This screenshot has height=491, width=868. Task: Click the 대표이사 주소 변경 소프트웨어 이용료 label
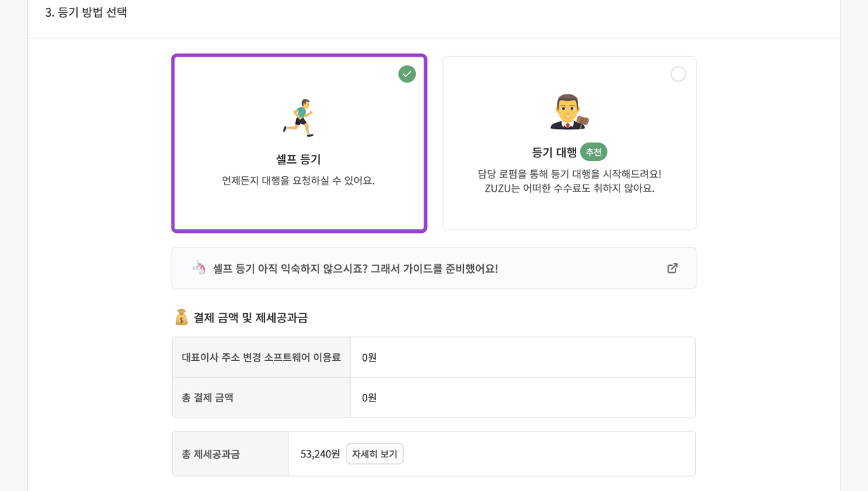(x=261, y=357)
